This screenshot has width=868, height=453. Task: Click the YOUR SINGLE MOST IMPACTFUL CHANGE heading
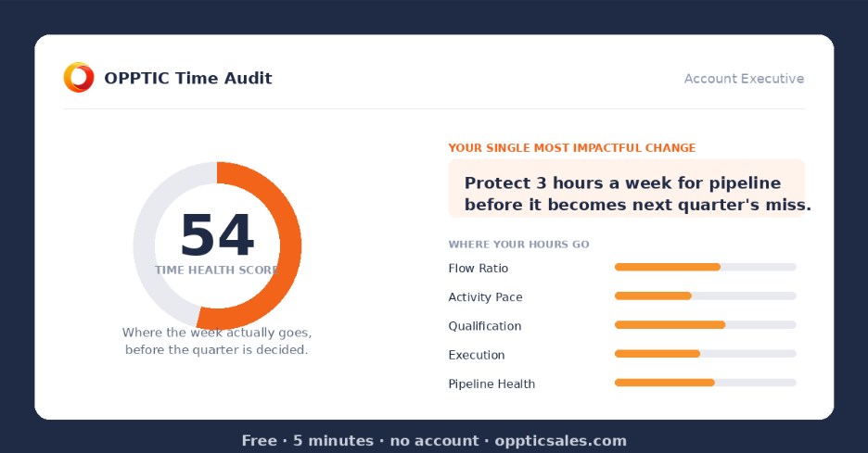point(572,147)
